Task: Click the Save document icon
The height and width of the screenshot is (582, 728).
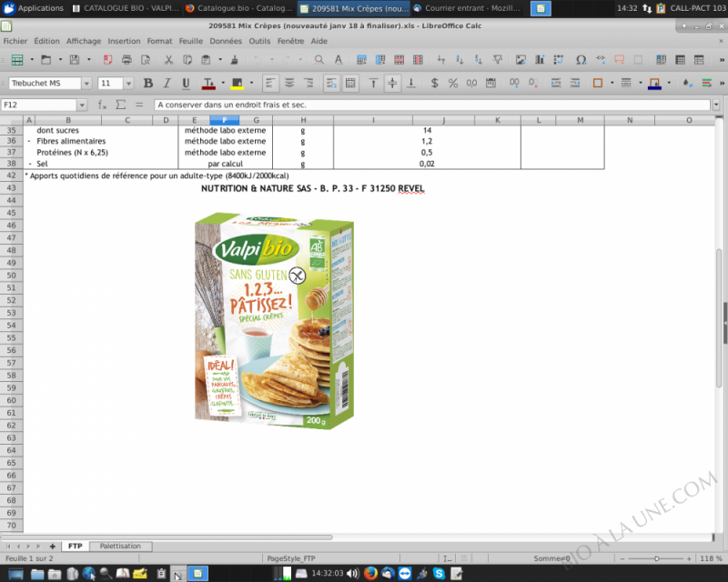Action: click(x=75, y=59)
